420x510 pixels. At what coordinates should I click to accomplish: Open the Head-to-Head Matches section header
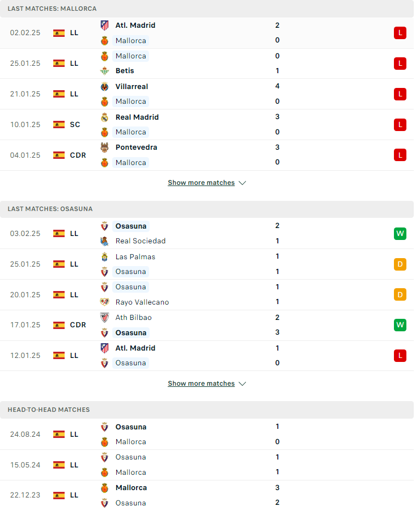(x=207, y=410)
